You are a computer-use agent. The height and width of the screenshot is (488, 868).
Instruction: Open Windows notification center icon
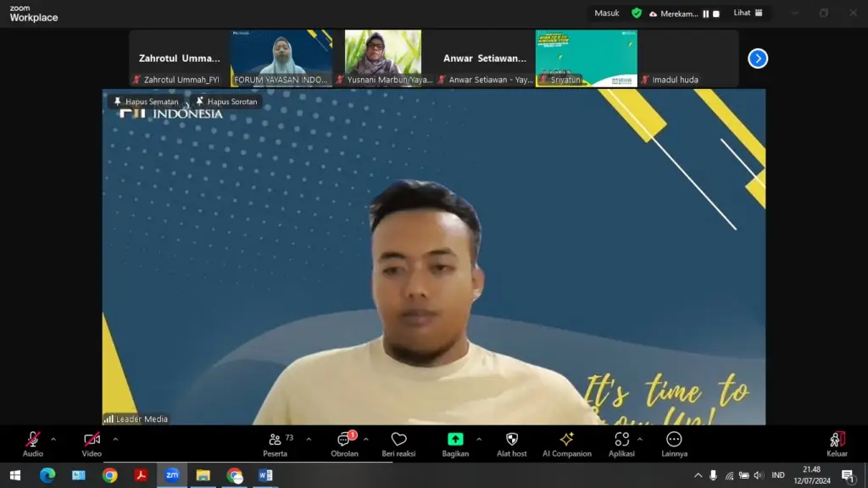coord(848,475)
